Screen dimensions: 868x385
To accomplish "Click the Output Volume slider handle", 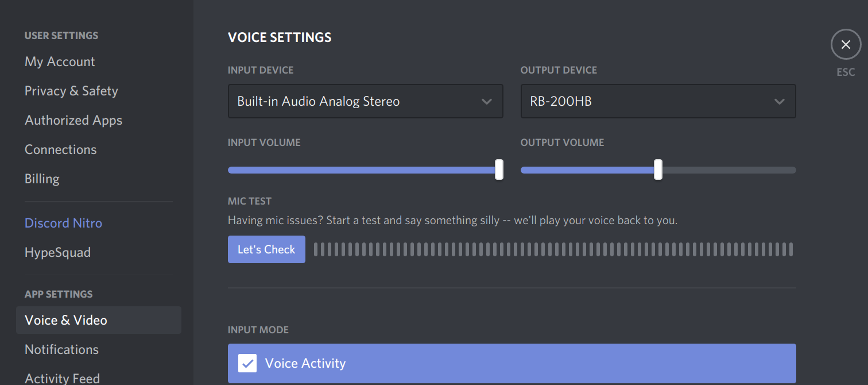I will click(x=658, y=170).
